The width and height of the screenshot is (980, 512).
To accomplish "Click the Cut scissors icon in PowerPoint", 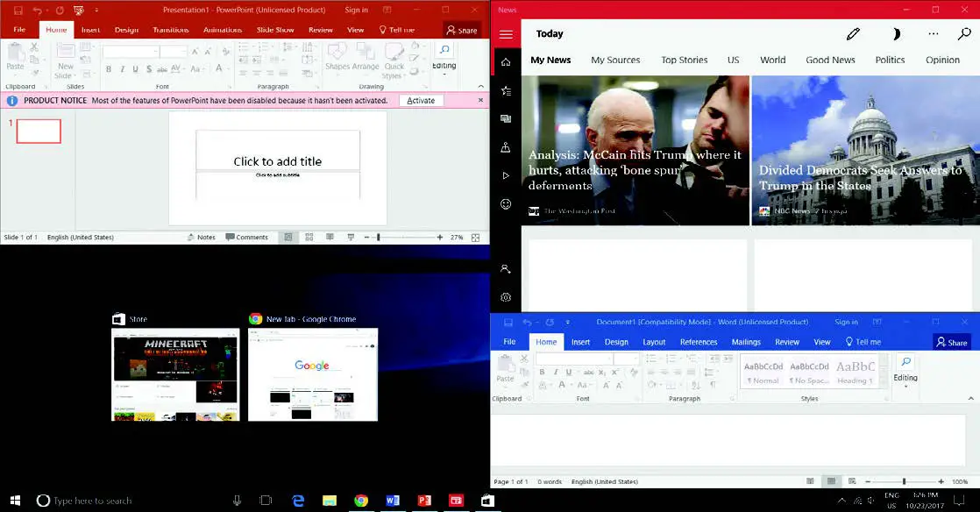I will 34,47.
